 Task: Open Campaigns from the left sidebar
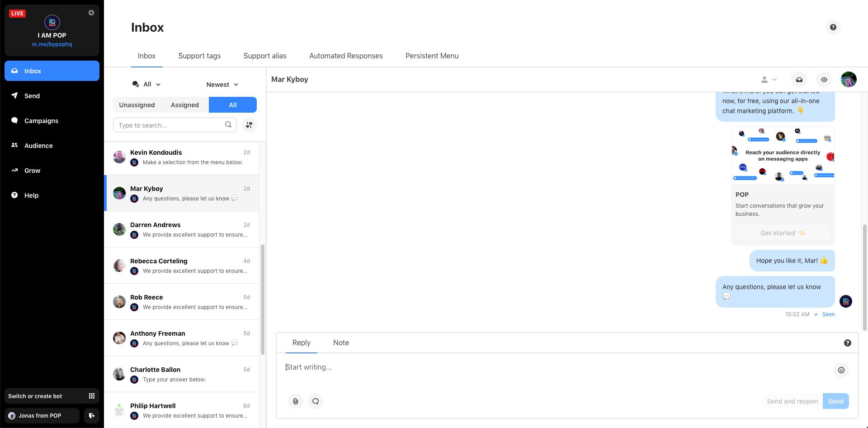pos(41,121)
